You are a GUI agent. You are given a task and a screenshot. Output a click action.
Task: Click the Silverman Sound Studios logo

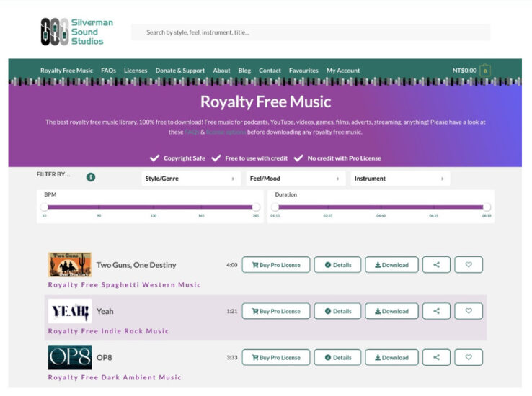(x=77, y=32)
